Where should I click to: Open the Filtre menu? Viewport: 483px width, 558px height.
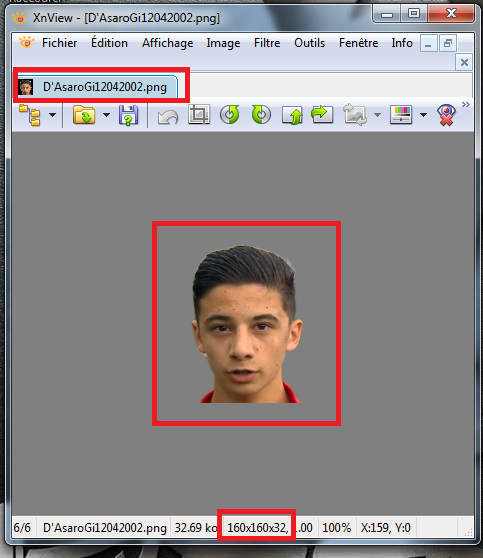[267, 43]
